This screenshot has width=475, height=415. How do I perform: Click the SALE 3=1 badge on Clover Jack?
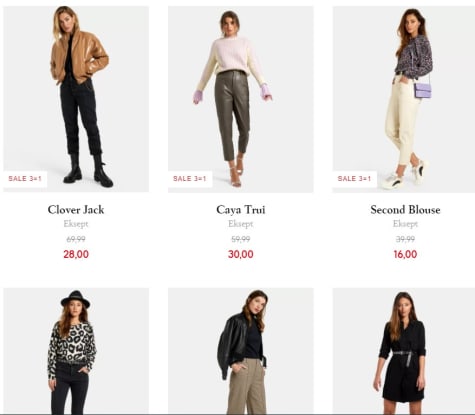[25, 179]
